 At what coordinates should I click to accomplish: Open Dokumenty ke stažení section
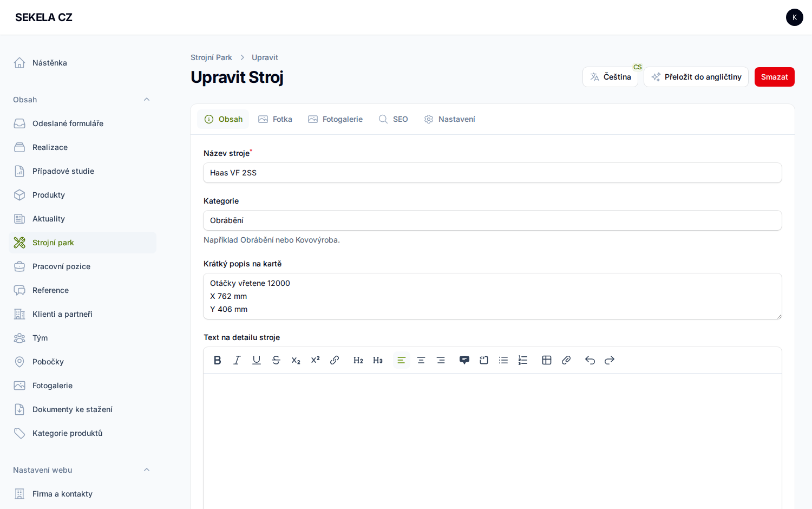click(x=82, y=409)
